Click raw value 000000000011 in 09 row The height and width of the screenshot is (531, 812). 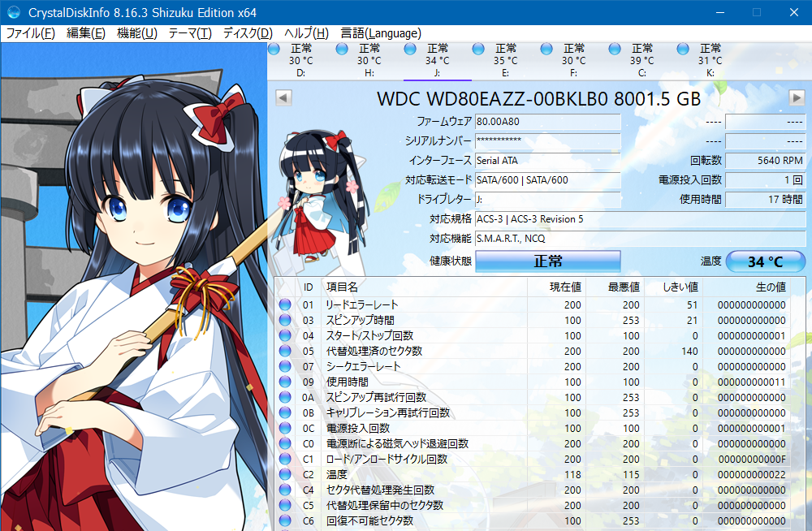point(751,382)
